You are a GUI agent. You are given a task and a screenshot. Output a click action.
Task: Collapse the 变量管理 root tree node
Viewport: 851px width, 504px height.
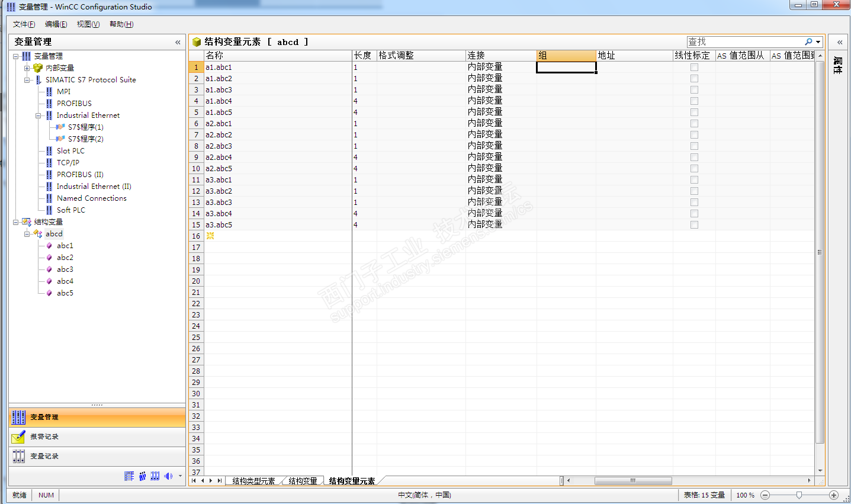(16, 56)
